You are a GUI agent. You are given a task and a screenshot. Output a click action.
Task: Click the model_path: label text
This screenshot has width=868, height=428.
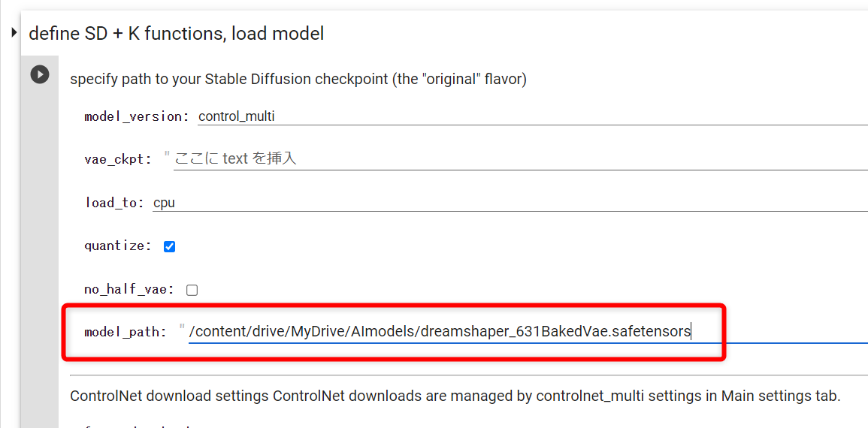pyautogui.click(x=125, y=333)
